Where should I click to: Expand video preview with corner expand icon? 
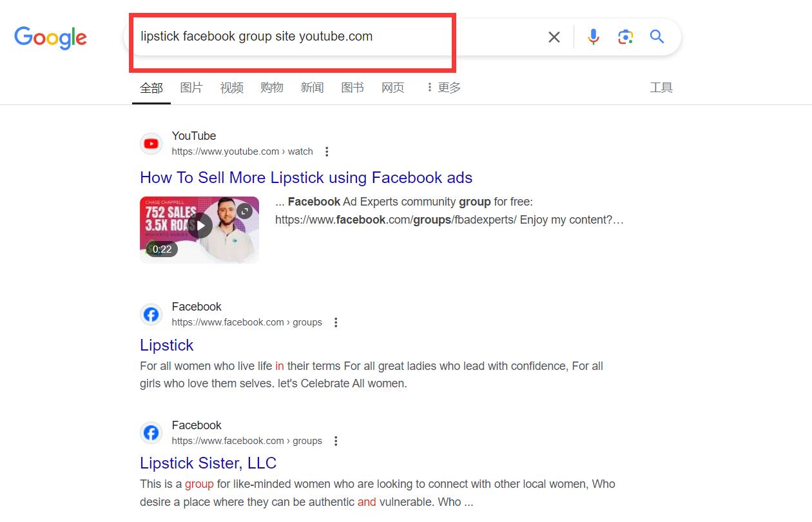pos(245,211)
